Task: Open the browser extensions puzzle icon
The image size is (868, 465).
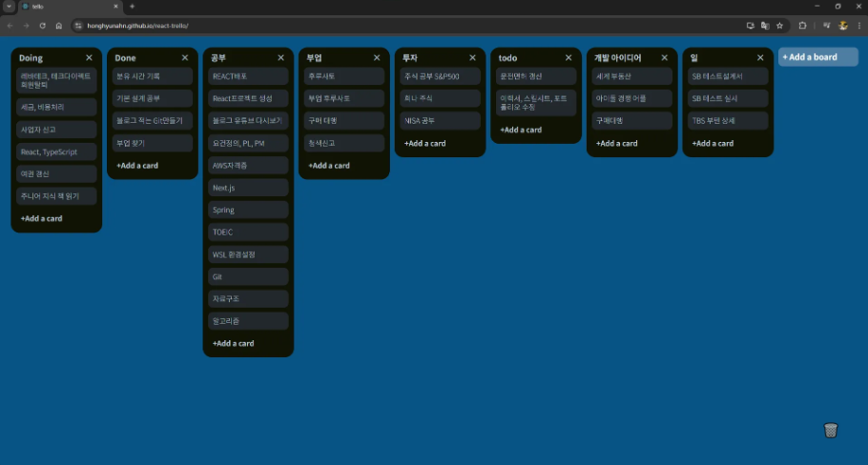Action: [x=802, y=26]
